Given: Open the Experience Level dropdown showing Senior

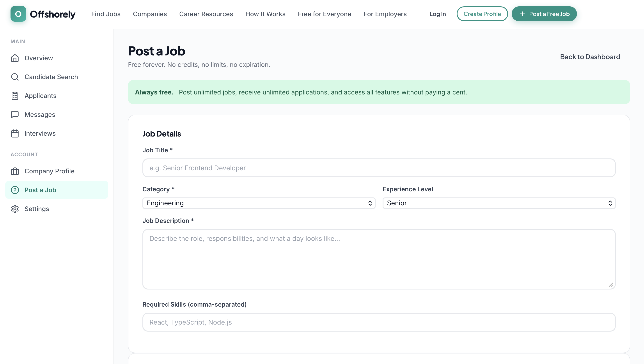Looking at the screenshot, I should click(x=499, y=203).
